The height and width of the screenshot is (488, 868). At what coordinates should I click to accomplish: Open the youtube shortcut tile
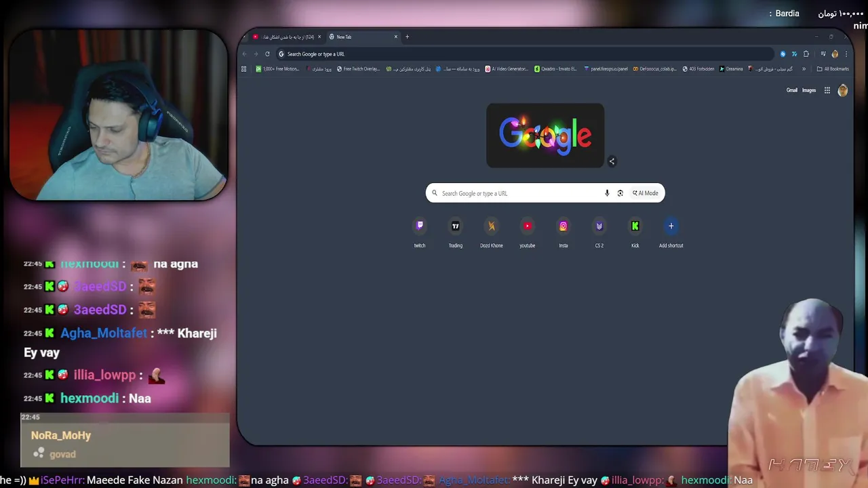coord(528,232)
